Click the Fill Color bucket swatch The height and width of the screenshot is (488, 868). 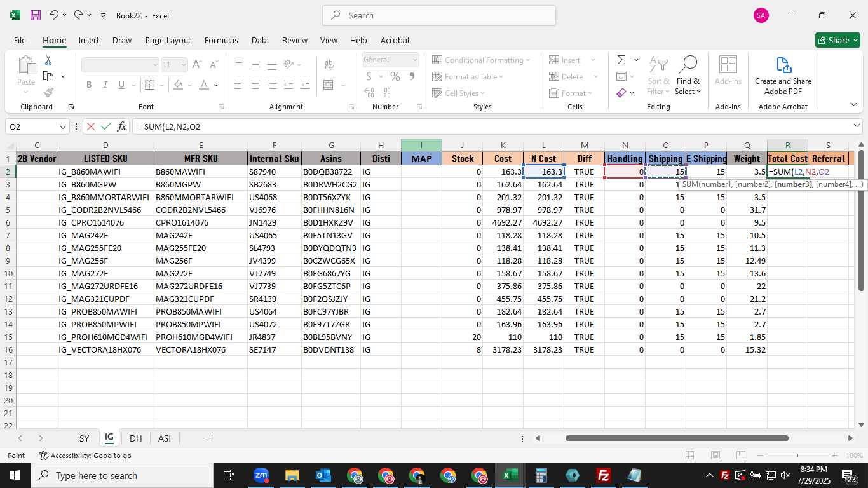(179, 85)
